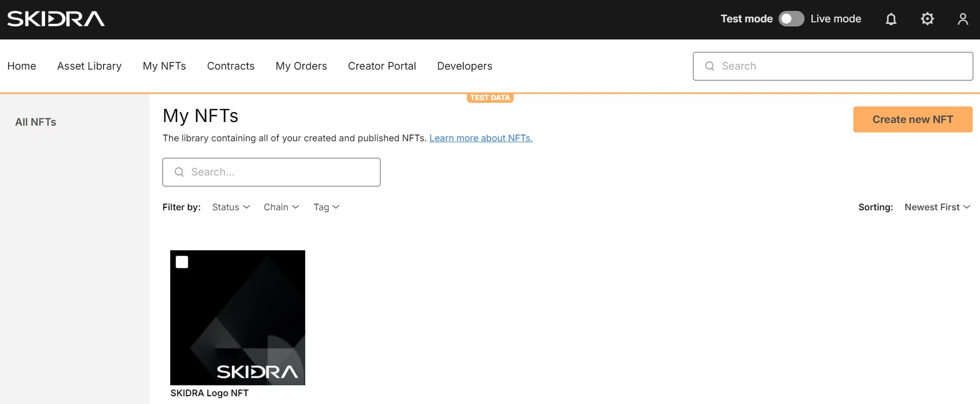Viewport: 980px width, 404px height.
Task: Toggle the Test mode / Live mode switch
Action: pos(791,19)
